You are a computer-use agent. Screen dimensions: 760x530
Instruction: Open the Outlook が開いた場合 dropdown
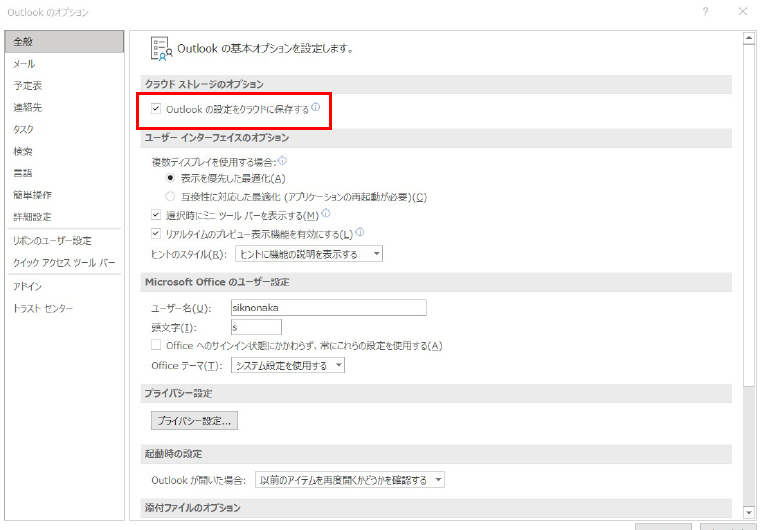(349, 480)
